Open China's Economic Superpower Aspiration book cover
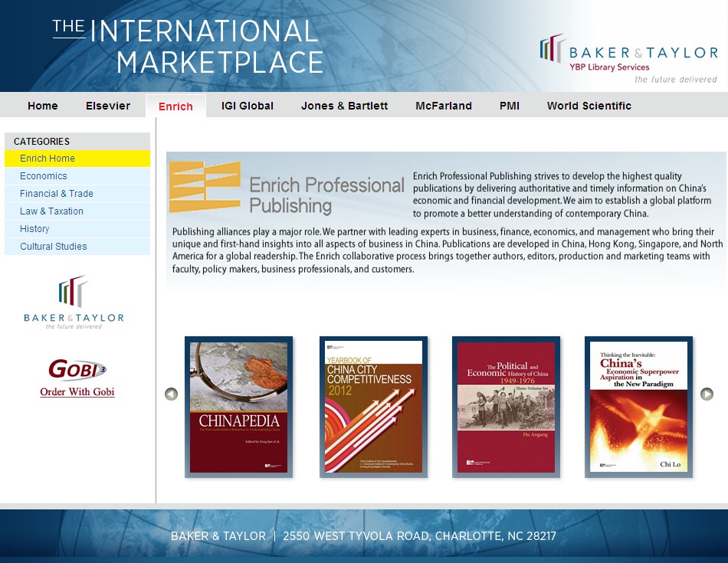728x563 pixels. (x=638, y=407)
